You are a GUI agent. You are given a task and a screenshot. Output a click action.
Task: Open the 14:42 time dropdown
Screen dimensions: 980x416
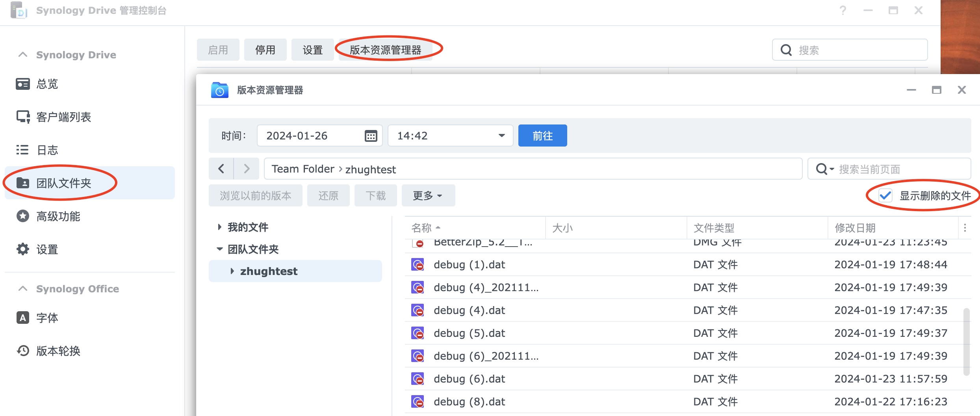[x=451, y=136]
